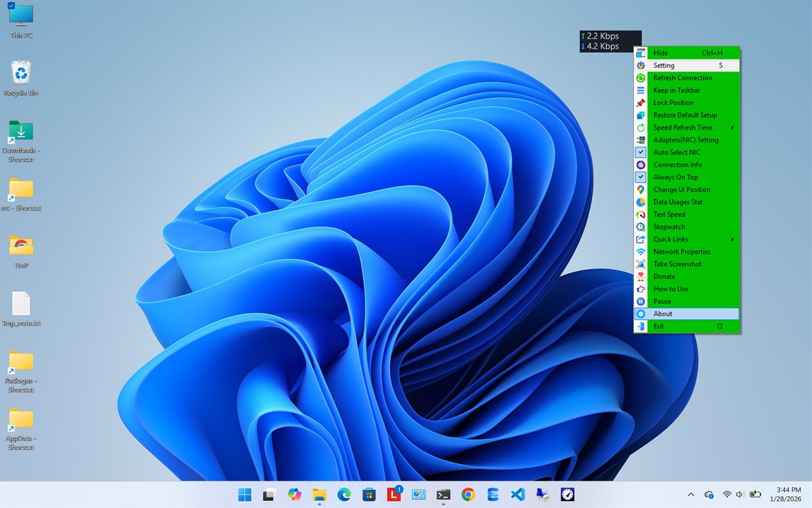Enable Lock Position
The width and height of the screenshot is (812, 508).
click(673, 102)
